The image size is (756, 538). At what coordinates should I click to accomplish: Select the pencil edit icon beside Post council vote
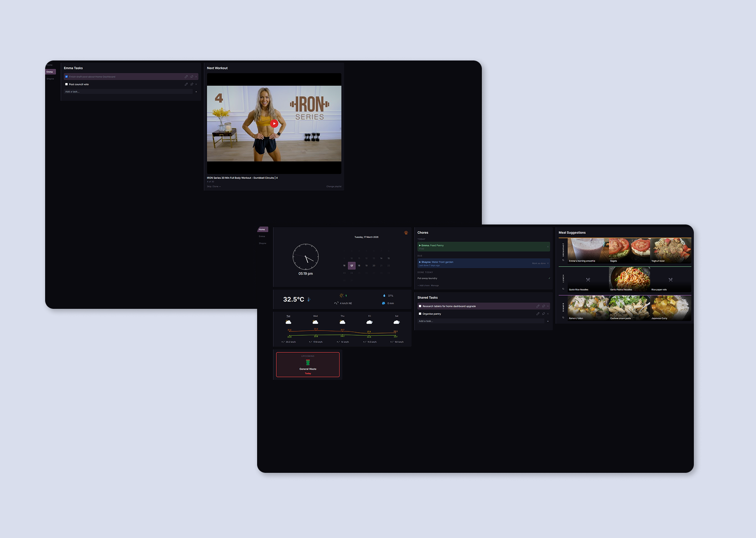[x=186, y=84]
